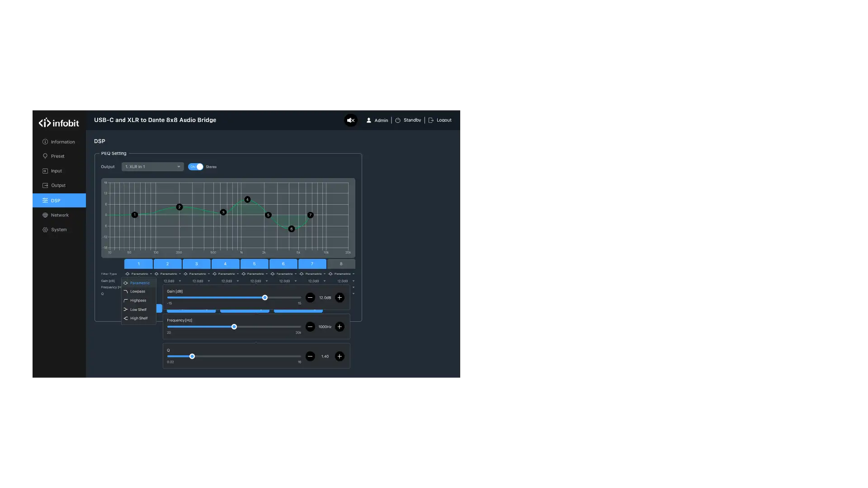Image resolution: width=868 pixels, height=488 pixels.
Task: Click the 1000Hz frequency value
Action: tap(325, 327)
